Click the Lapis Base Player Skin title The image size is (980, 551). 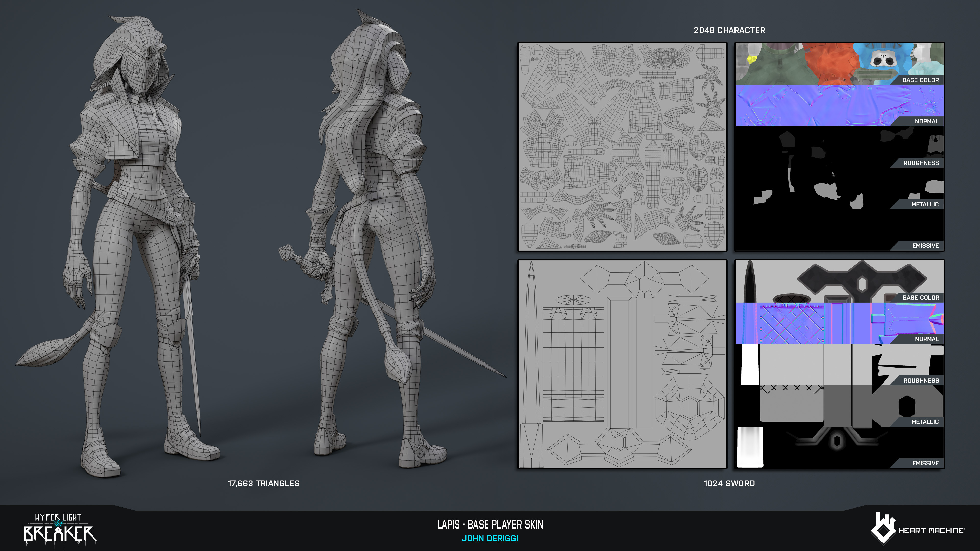click(x=490, y=525)
